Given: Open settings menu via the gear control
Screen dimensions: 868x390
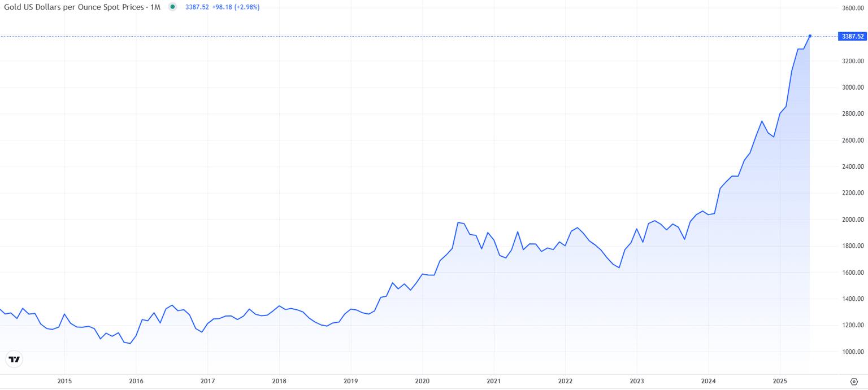Looking at the screenshot, I should tap(854, 382).
